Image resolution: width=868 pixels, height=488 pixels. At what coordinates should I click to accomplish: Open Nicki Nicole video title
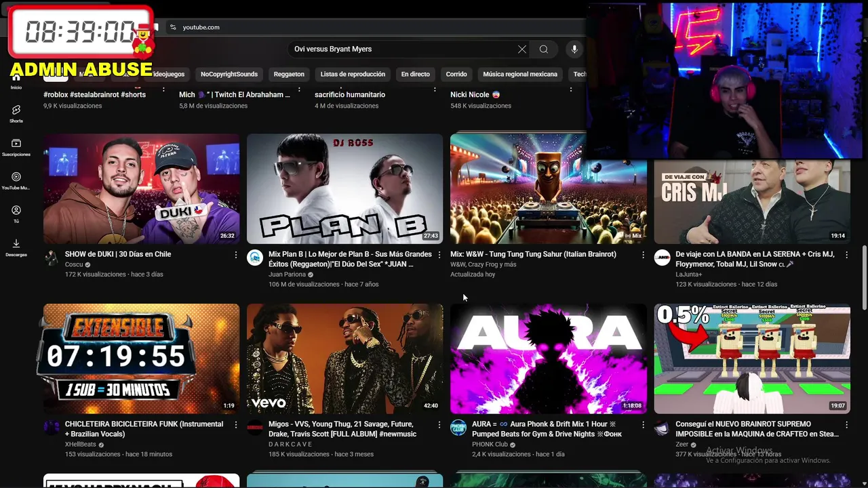point(475,95)
